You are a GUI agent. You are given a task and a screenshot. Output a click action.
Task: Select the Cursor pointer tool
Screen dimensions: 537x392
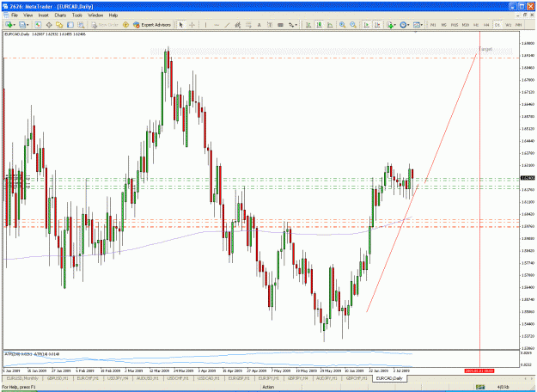pos(181,25)
